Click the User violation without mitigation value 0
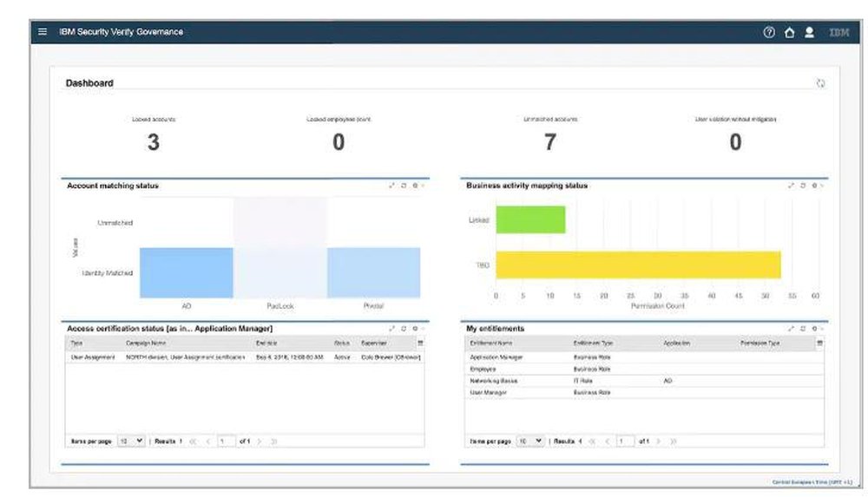The height and width of the screenshot is (497, 868). [735, 142]
